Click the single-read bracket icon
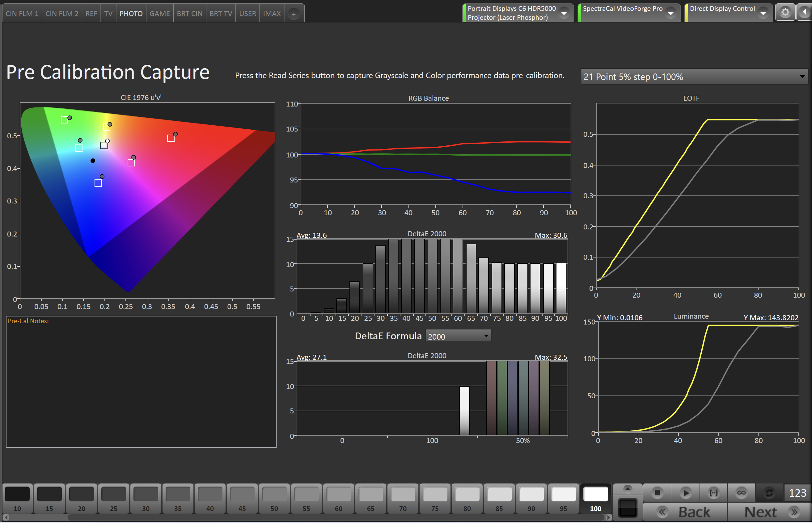The width and height of the screenshot is (812, 523). pos(713,493)
